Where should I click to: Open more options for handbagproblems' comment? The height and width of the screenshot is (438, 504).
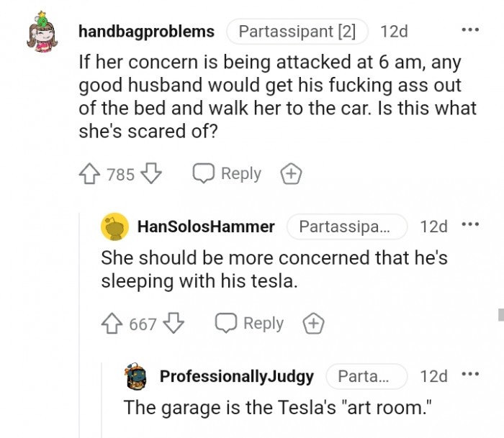[469, 31]
